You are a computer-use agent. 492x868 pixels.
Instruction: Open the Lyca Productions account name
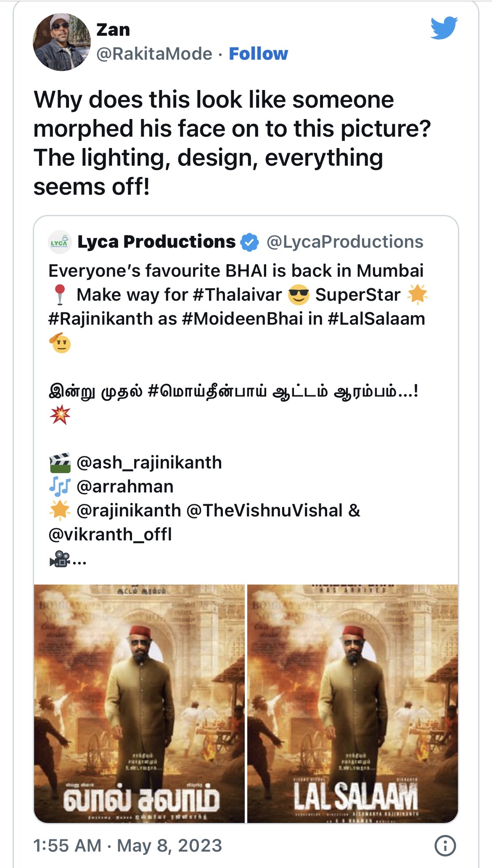click(x=156, y=242)
